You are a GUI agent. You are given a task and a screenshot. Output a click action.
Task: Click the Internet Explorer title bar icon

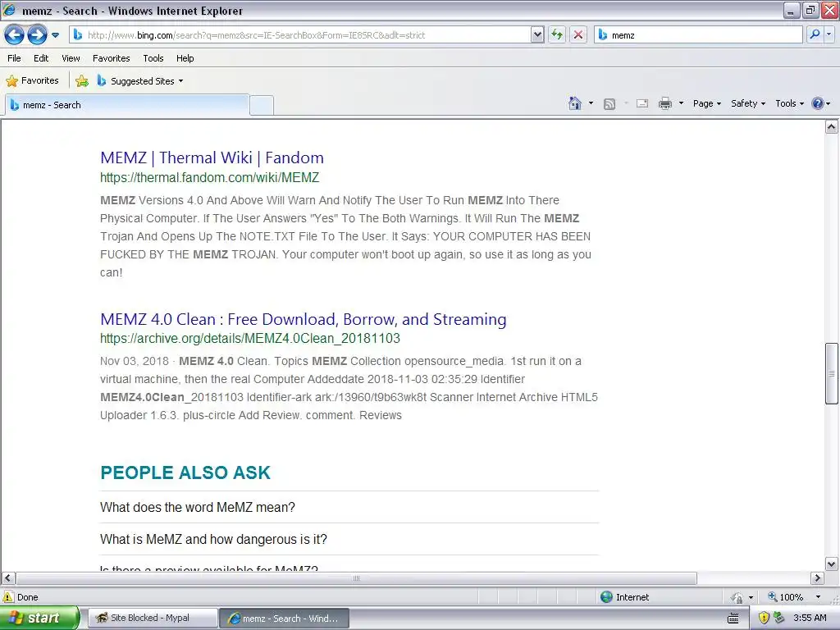(x=9, y=10)
